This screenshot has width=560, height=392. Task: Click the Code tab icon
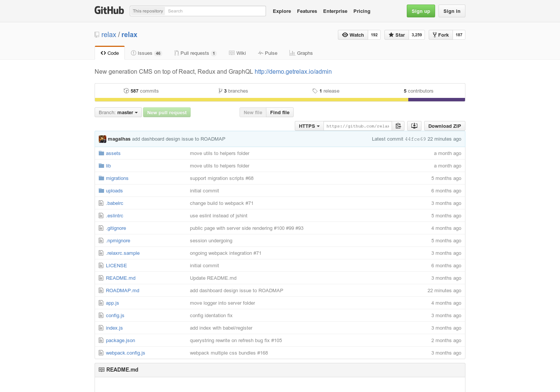[103, 53]
